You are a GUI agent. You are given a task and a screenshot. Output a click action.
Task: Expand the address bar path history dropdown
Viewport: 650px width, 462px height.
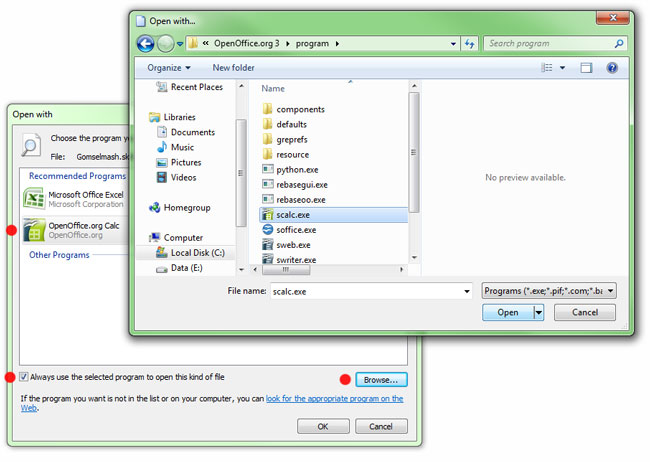(x=453, y=44)
